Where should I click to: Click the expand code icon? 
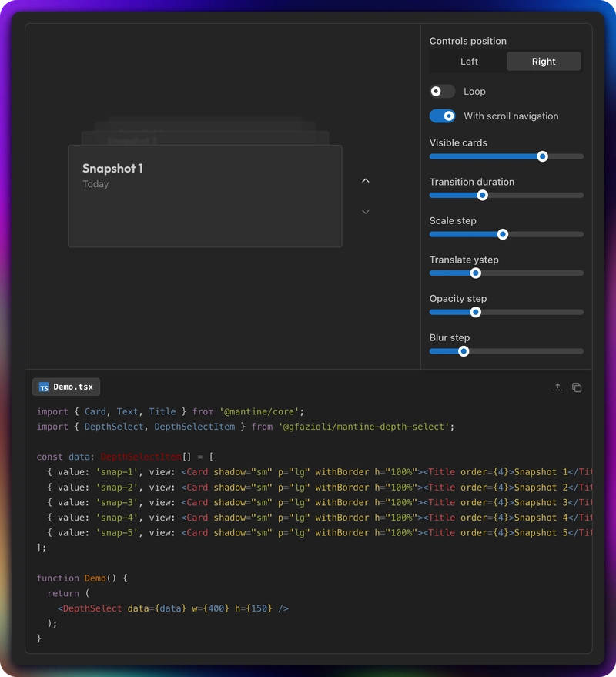pos(557,387)
